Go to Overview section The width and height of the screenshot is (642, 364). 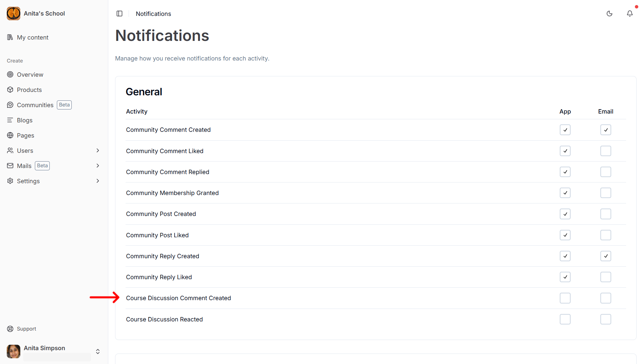[54, 74]
